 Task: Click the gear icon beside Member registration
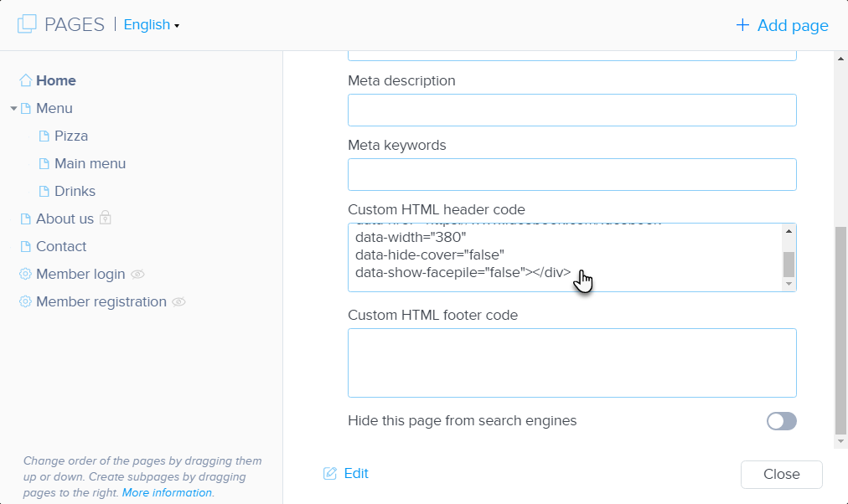pyautogui.click(x=25, y=302)
